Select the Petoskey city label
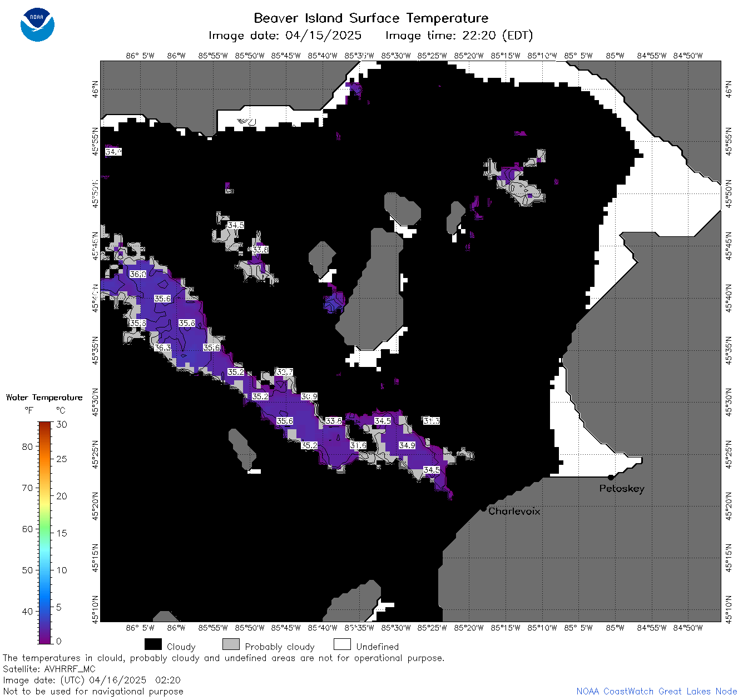 622,489
